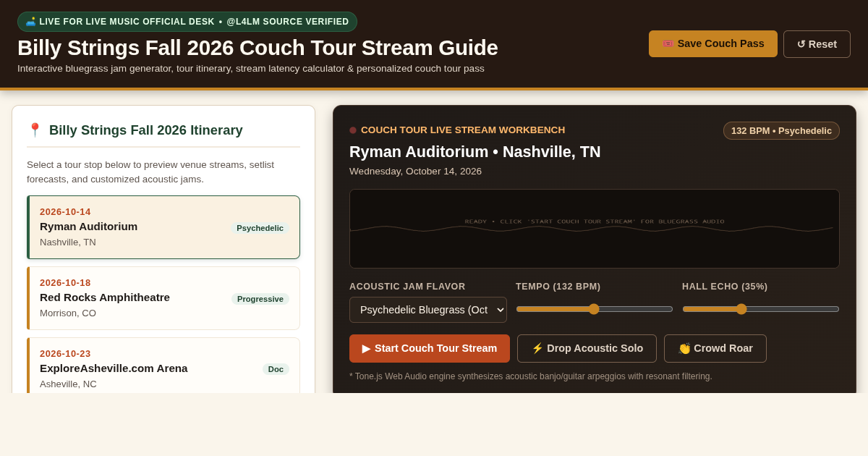
Task: Click the date 2026-10-18
Action: click(65, 283)
